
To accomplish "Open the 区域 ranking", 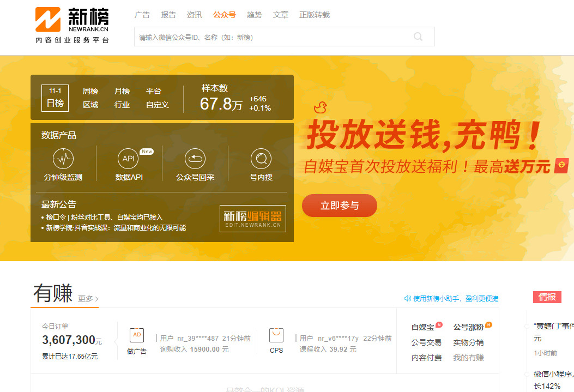I will pos(90,105).
